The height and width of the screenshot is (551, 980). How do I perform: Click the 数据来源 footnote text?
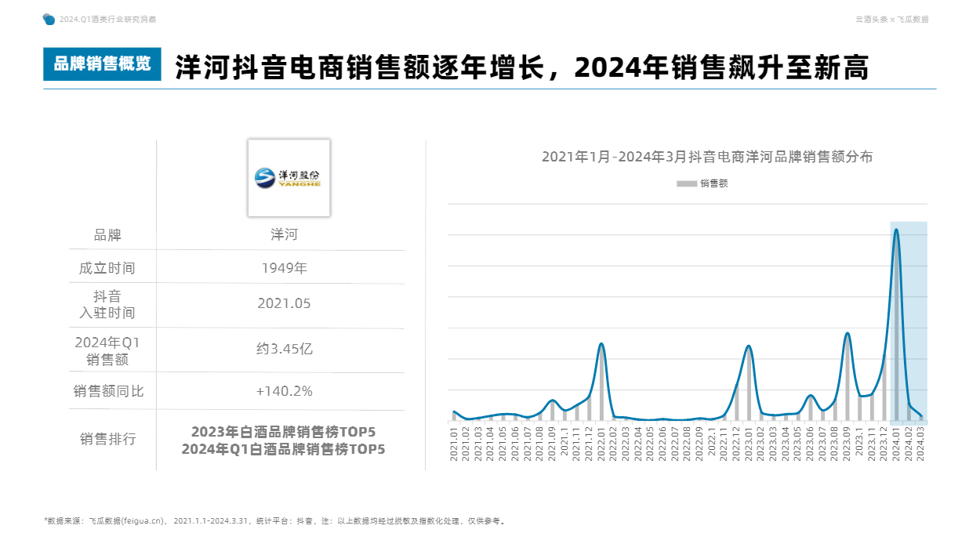[274, 520]
